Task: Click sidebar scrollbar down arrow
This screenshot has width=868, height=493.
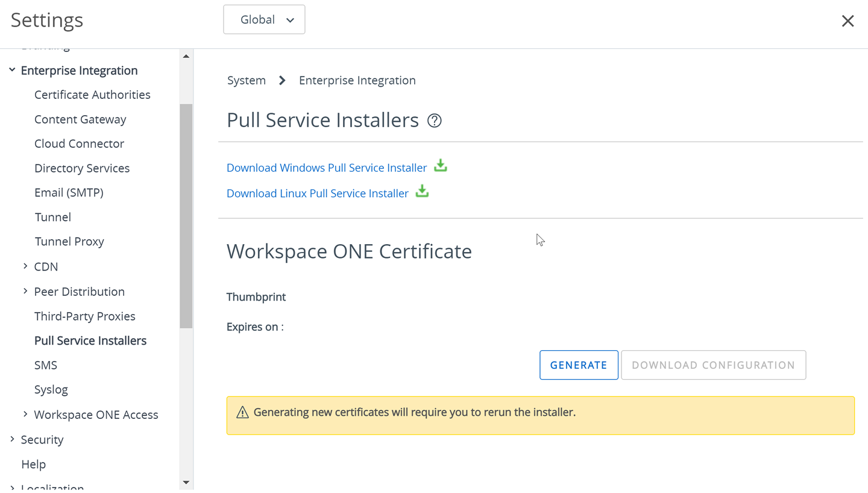Action: (x=186, y=482)
